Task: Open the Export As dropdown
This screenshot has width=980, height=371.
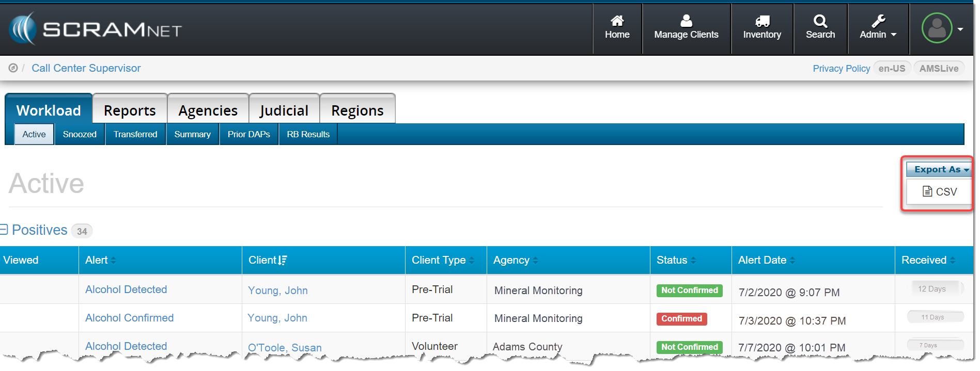Action: [x=940, y=169]
